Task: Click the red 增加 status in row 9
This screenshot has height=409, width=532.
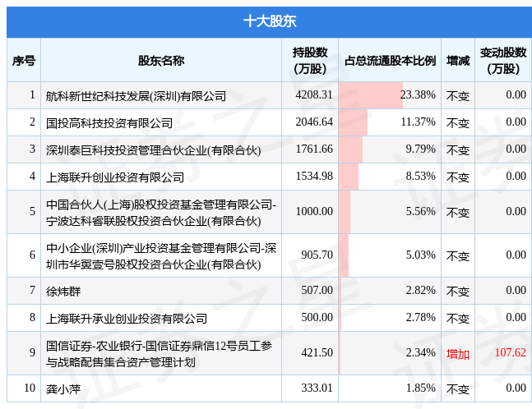Action: coord(458,353)
